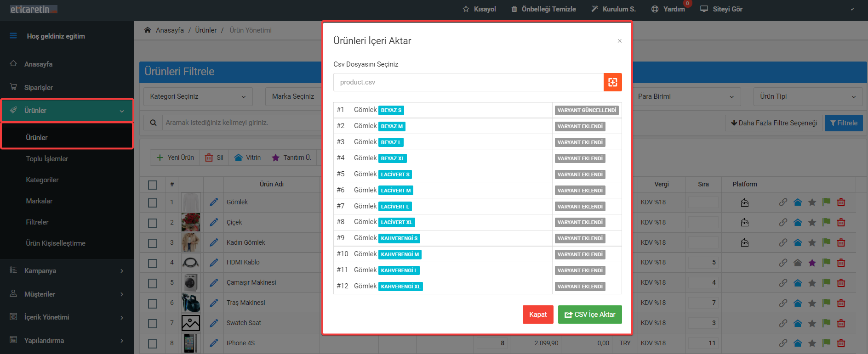The image size is (868, 354).
Task: Click the link chain icon in row with Sıra 7
Action: (x=783, y=303)
